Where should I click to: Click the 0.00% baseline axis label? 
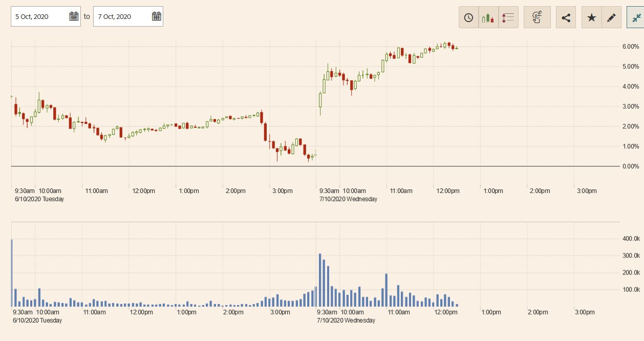(x=630, y=166)
